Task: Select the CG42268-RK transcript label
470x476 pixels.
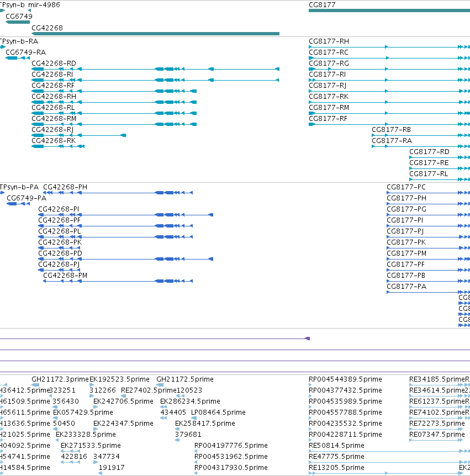Action: pos(54,141)
